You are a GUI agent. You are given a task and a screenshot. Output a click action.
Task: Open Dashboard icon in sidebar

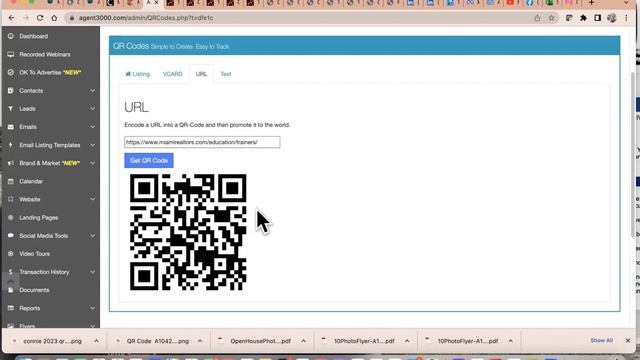[11, 36]
